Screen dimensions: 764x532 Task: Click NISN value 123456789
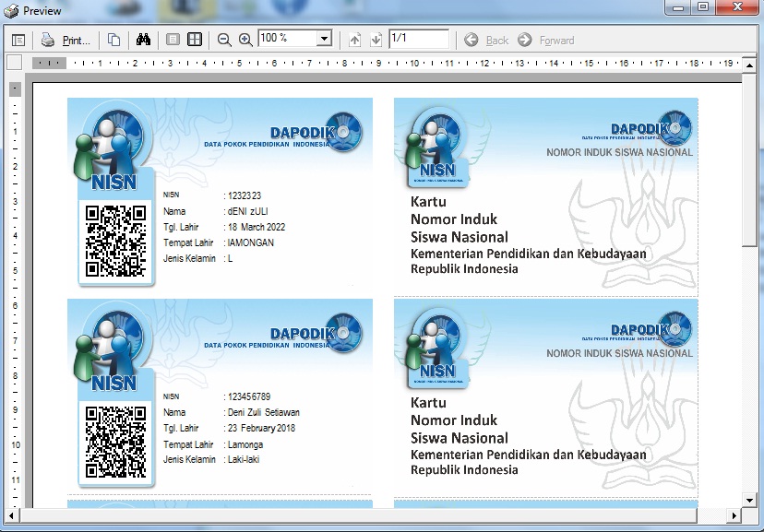coord(249,396)
